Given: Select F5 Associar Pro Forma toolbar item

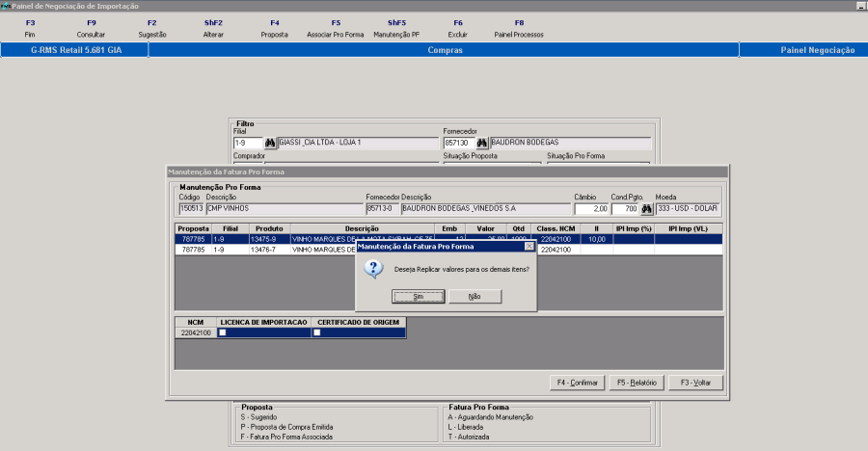Looking at the screenshot, I should [x=336, y=28].
